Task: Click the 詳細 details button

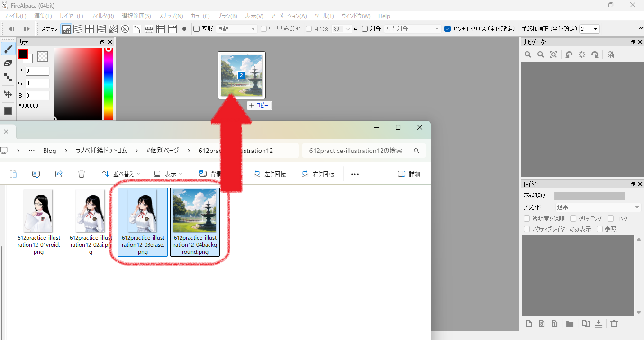Action: point(409,174)
